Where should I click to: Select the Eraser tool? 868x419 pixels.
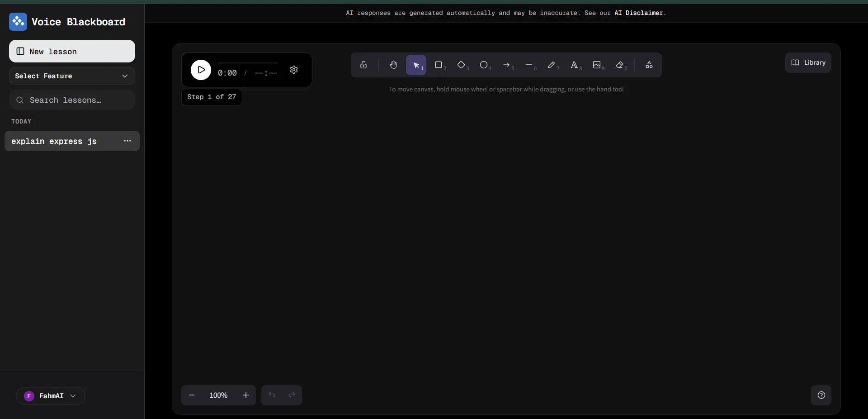620,65
